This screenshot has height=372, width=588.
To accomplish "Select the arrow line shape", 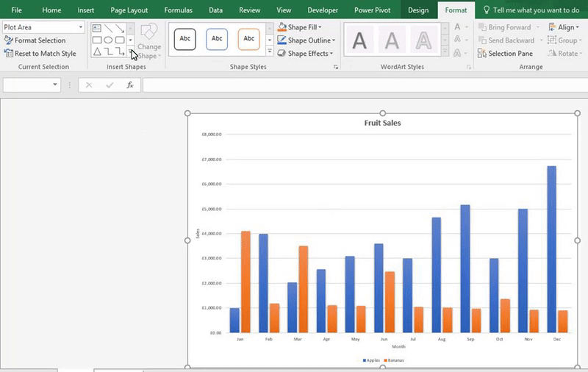I will (120, 28).
